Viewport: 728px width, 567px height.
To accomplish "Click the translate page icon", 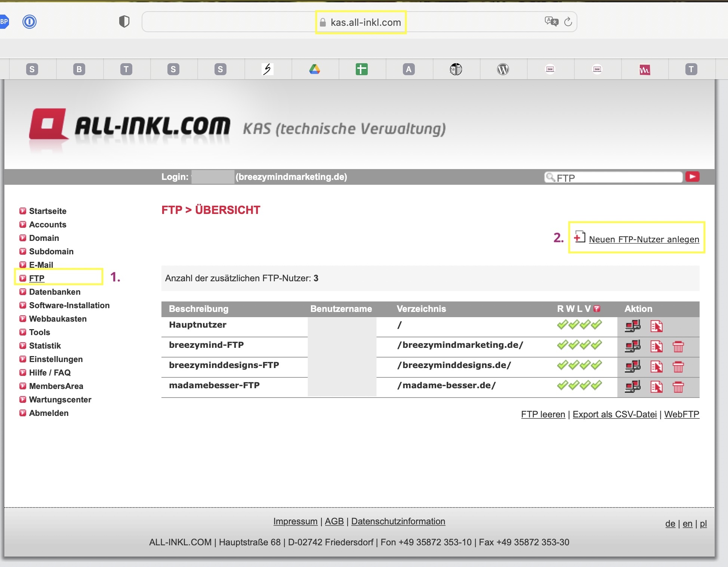I will pyautogui.click(x=551, y=21).
